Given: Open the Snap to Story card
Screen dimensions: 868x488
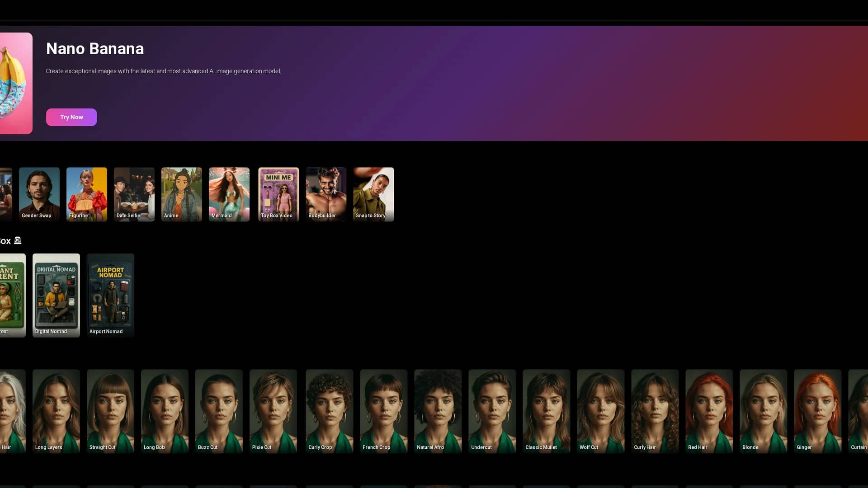Looking at the screenshot, I should [x=373, y=194].
